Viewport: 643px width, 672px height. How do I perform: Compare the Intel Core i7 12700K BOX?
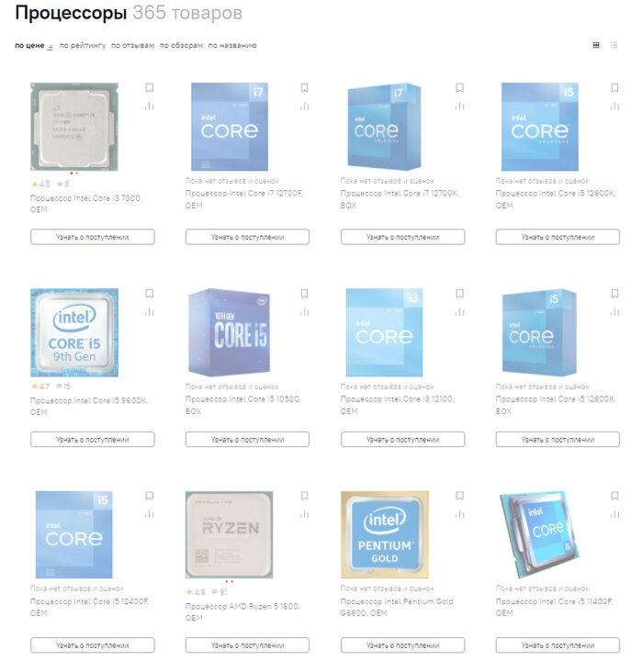click(x=459, y=106)
